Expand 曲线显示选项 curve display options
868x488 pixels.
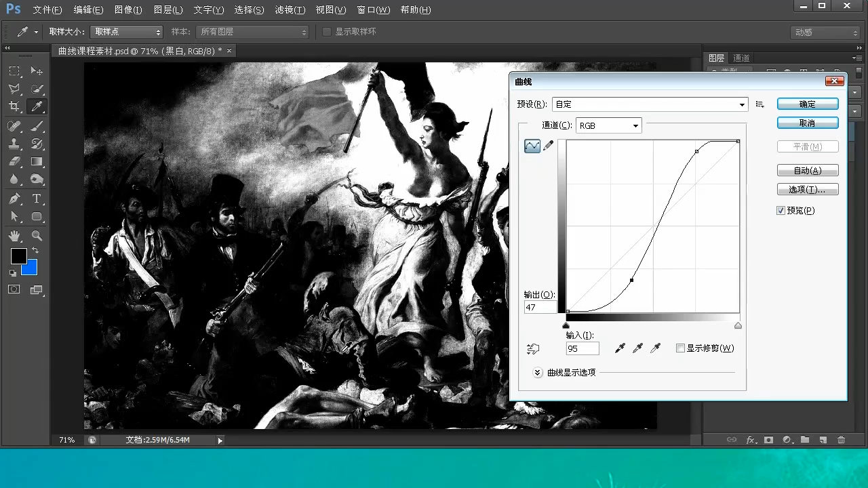pos(538,373)
